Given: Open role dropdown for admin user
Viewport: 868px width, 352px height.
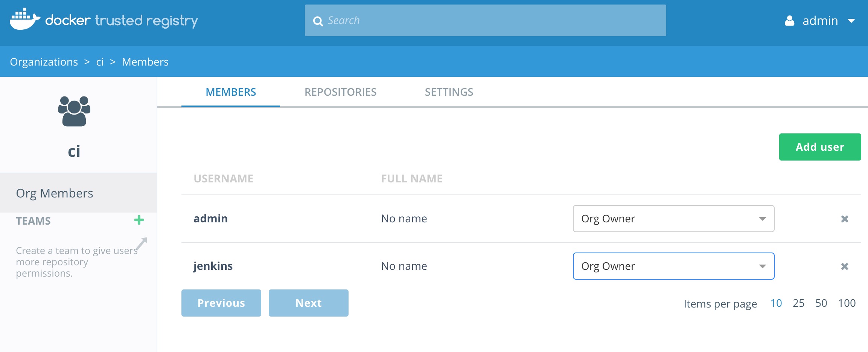Looking at the screenshot, I should tap(673, 219).
